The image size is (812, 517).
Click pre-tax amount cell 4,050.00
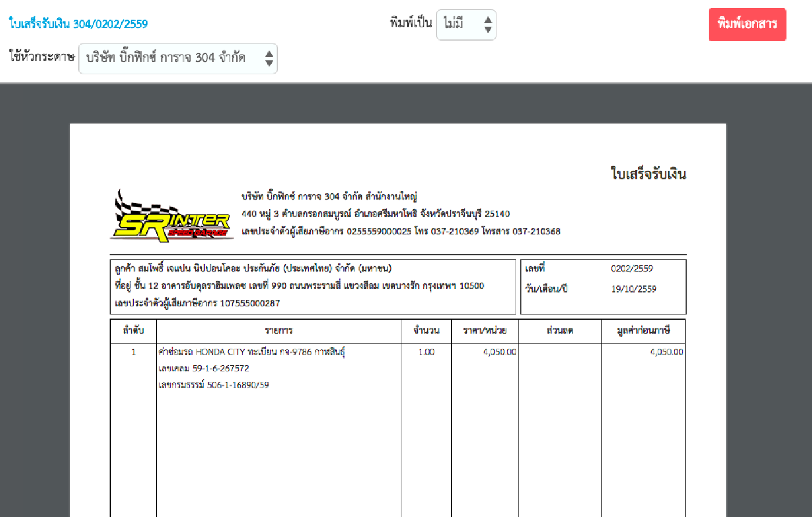click(667, 352)
